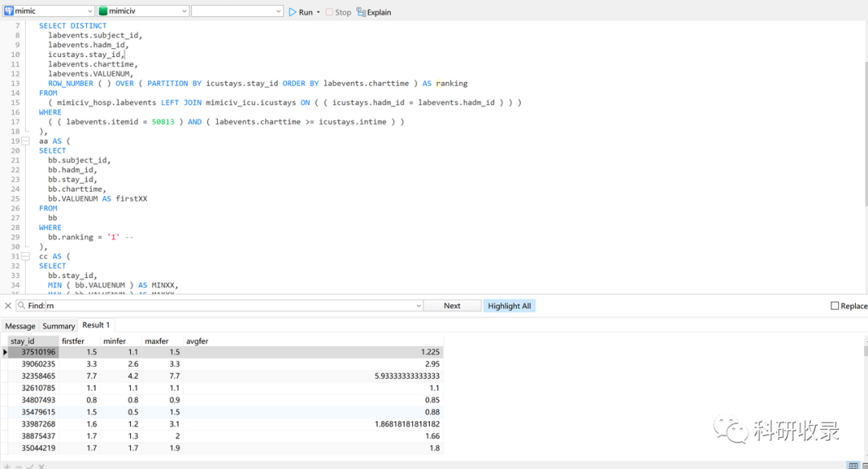Screen dimensions: 868x469
Task: Close the Find bar with X
Action: point(8,305)
